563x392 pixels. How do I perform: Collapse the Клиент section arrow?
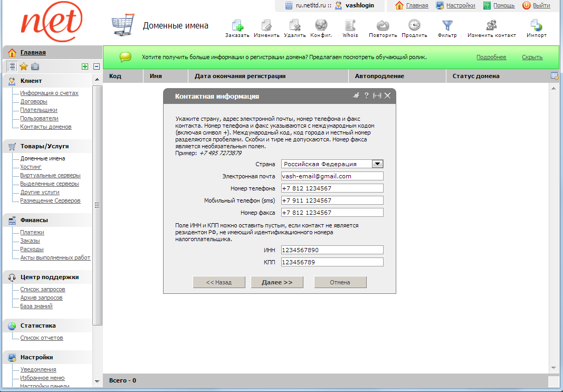pos(97,80)
